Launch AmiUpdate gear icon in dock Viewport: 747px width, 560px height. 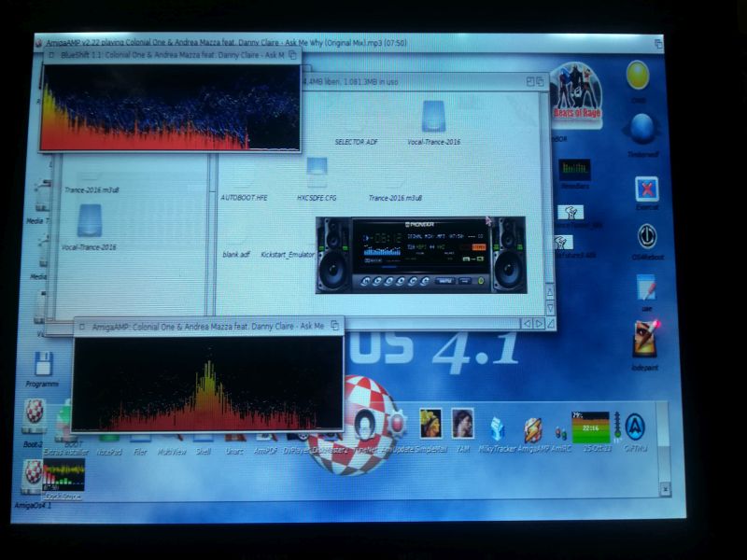(x=396, y=425)
